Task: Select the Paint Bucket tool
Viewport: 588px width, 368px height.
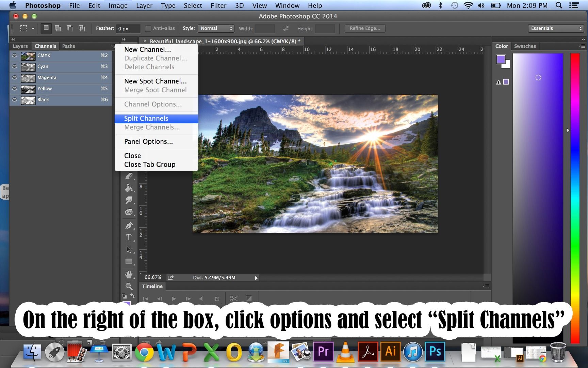Action: click(129, 188)
